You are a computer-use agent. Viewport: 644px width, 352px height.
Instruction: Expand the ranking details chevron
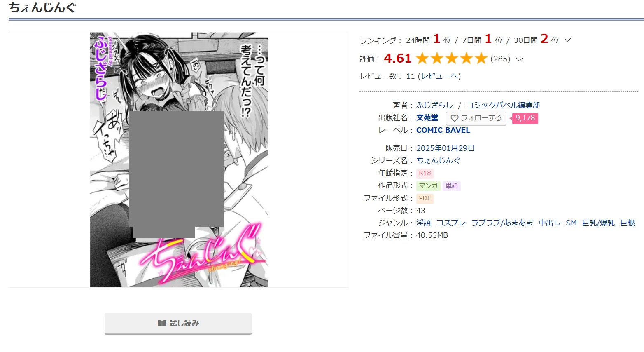[567, 40]
